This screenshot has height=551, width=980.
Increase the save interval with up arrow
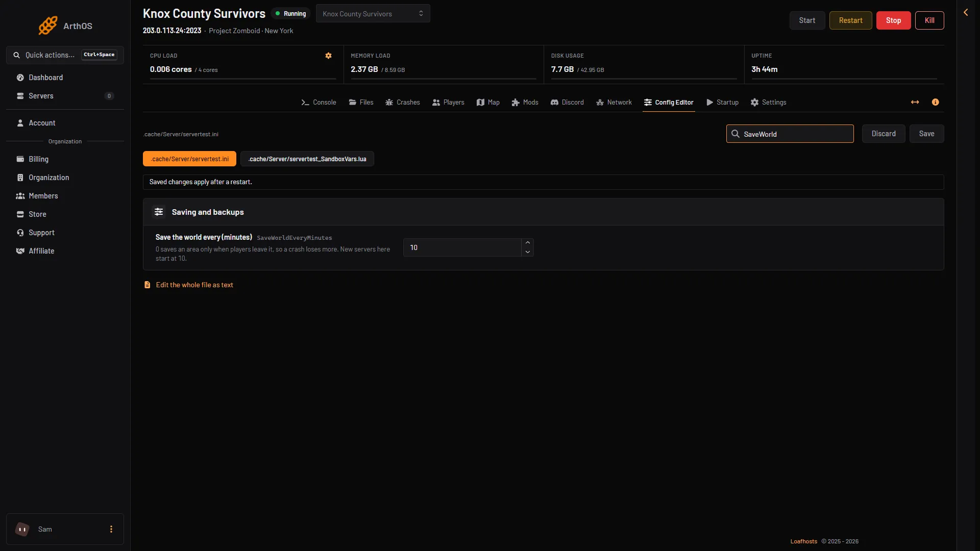coord(527,243)
